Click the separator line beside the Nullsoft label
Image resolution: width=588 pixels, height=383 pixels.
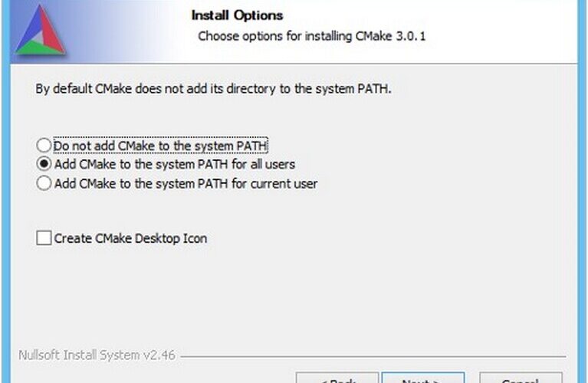pyautogui.click(x=373, y=356)
